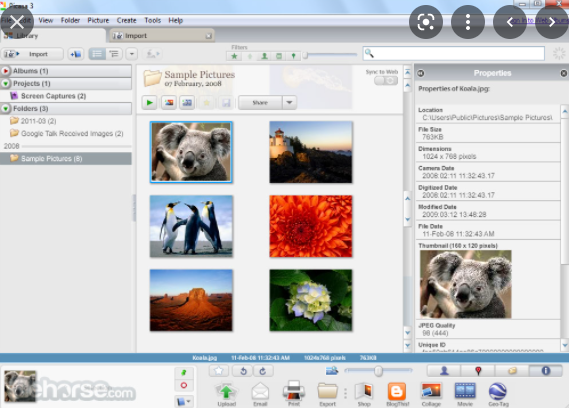
Task: Clear the photo tray with red circle
Action: click(x=184, y=385)
